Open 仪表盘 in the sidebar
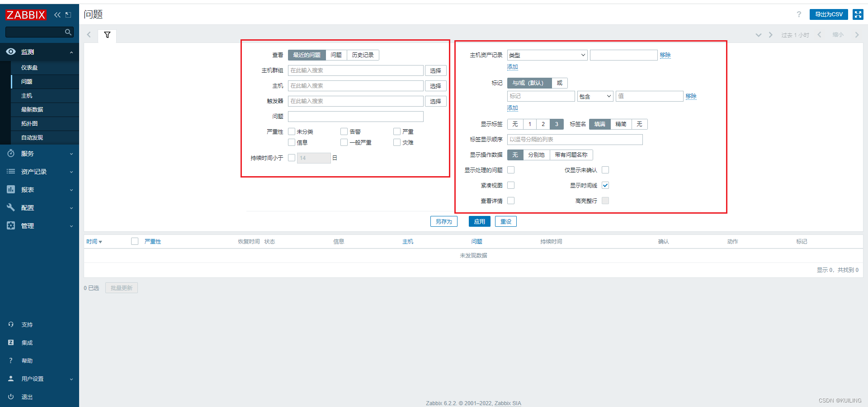The height and width of the screenshot is (407, 868). (x=29, y=68)
